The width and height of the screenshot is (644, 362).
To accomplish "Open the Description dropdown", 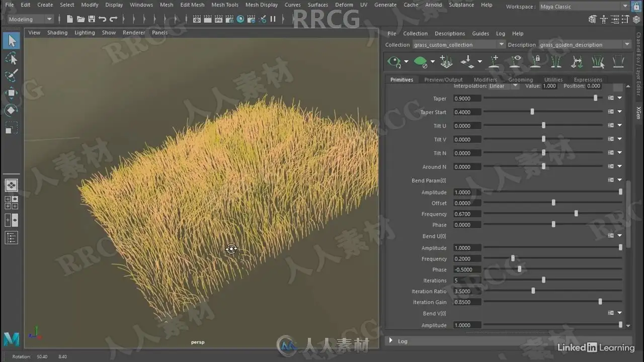I will coord(585,45).
